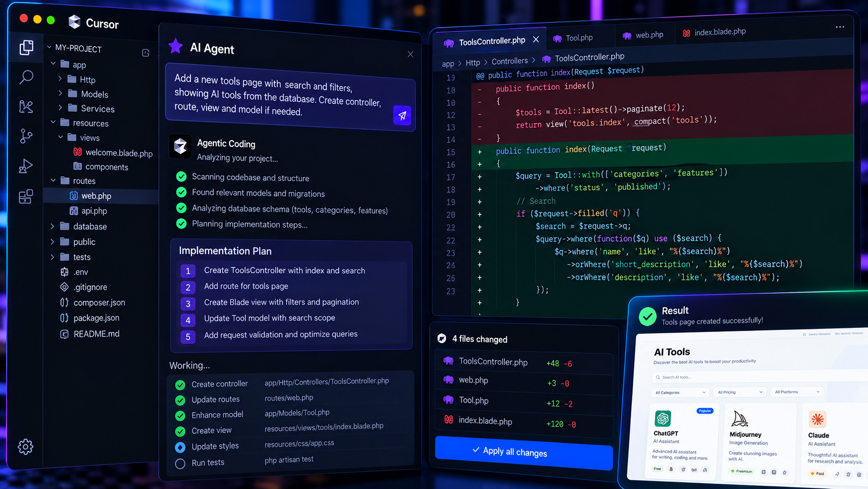Open api.php in file tree
The width and height of the screenshot is (868, 489).
pos(94,211)
